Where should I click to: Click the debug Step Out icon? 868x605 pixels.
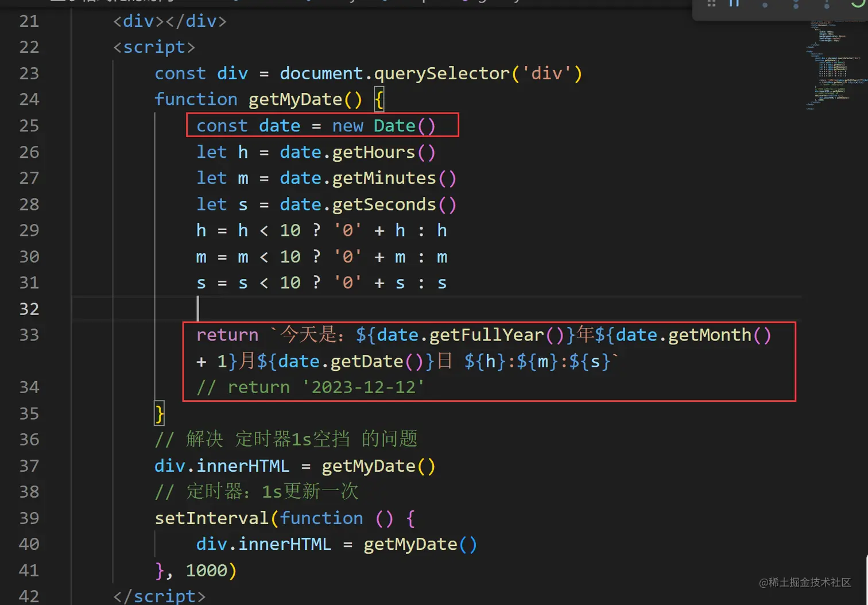point(827,4)
